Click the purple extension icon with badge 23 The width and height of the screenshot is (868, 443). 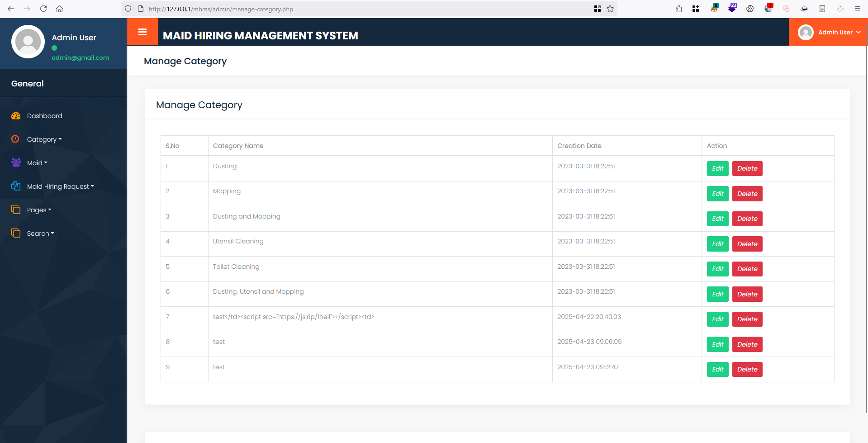[x=732, y=8]
